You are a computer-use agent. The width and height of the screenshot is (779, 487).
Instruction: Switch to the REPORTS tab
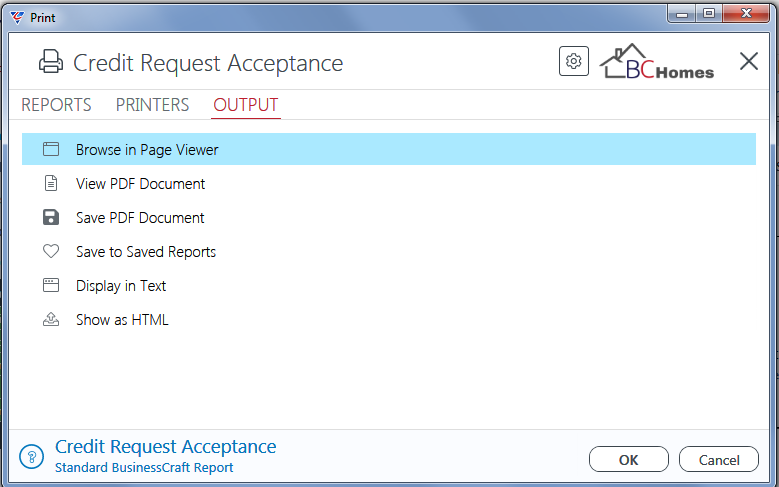(56, 105)
